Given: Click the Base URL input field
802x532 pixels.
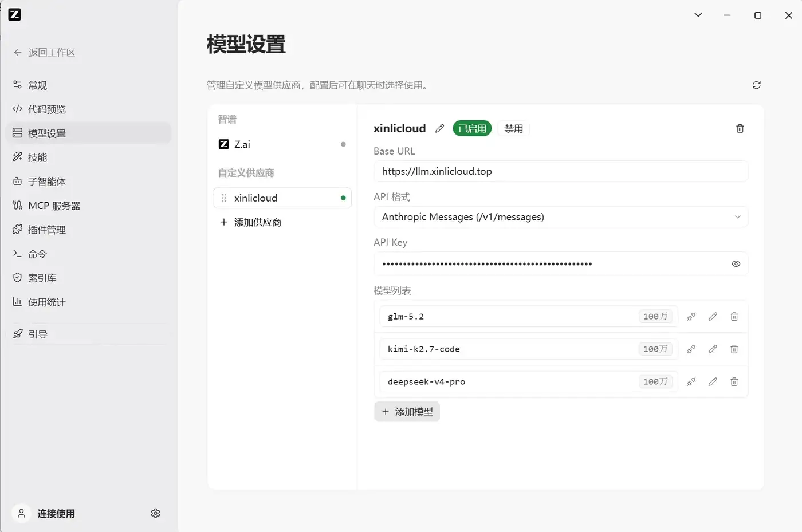Looking at the screenshot, I should [561, 171].
